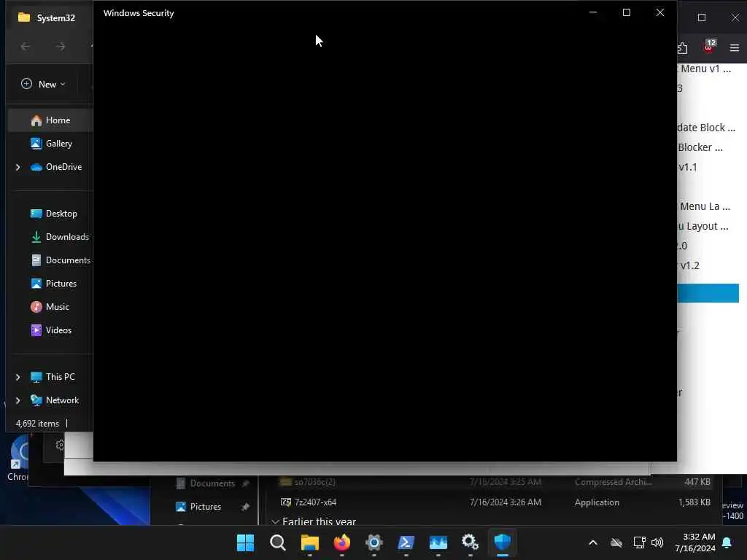
Task: Click the Forward arrow in File Explorer
Action: coord(61,47)
